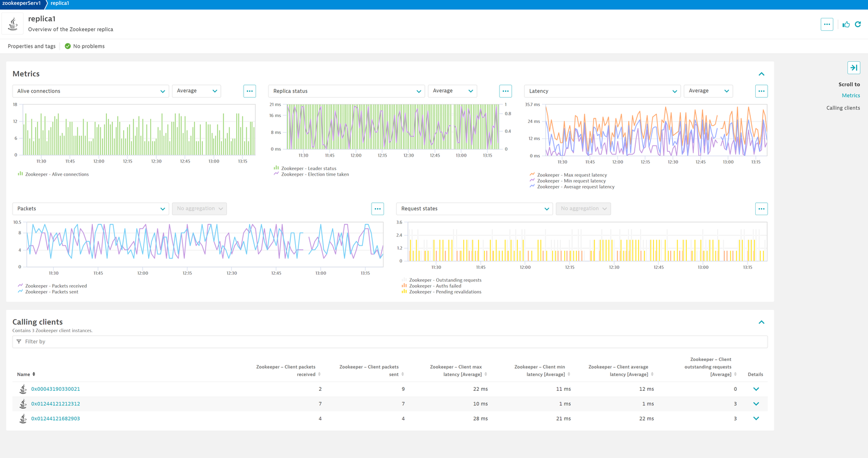Viewport: 868px width, 458px height.
Task: Toggle Average request latency legend series
Action: point(572,187)
